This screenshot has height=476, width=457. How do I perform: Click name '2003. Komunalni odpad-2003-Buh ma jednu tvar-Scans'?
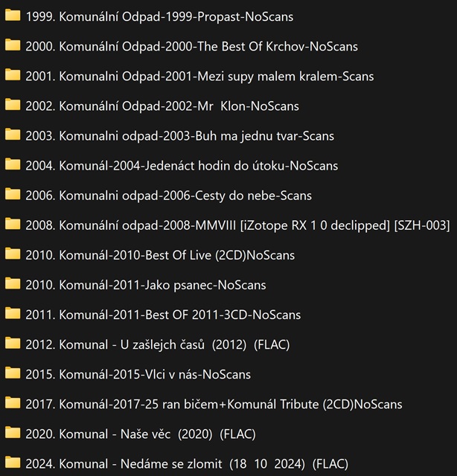[x=180, y=136]
